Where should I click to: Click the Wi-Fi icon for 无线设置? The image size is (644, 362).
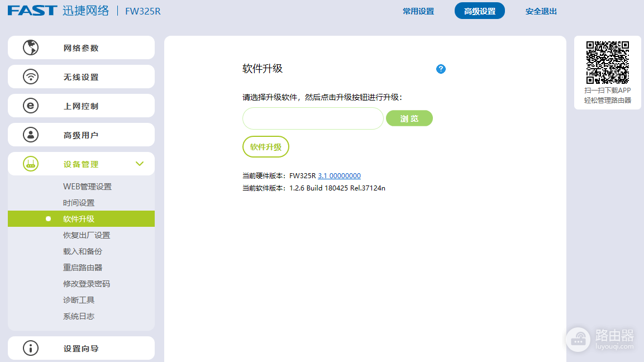coord(31,77)
